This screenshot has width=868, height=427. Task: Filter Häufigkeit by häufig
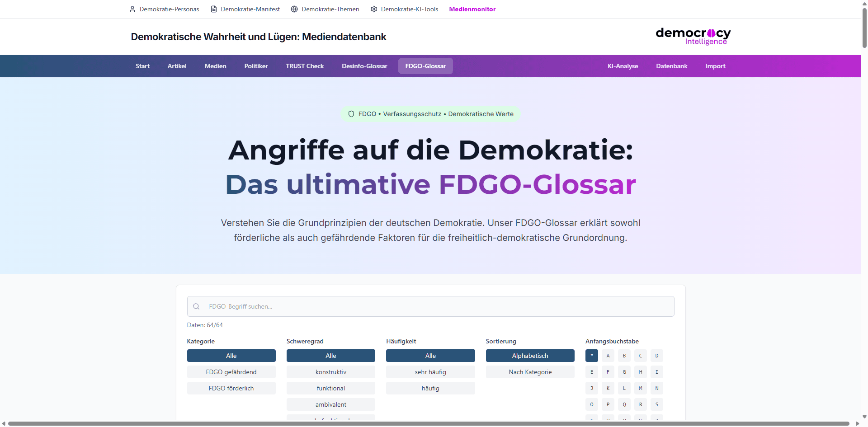coord(430,388)
